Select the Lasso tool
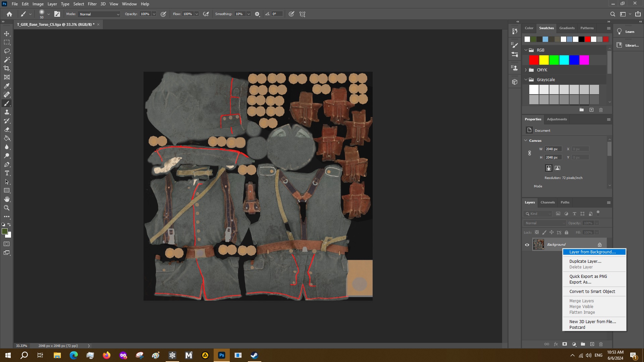This screenshot has width=644, height=362. pyautogui.click(x=7, y=51)
